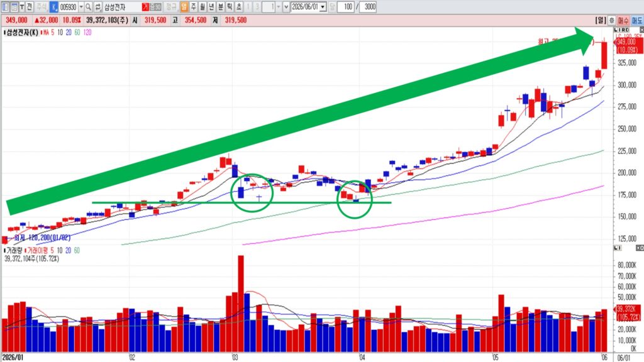644x362 pixels.
Task: Click the high price value 354,500
Action: click(x=196, y=20)
